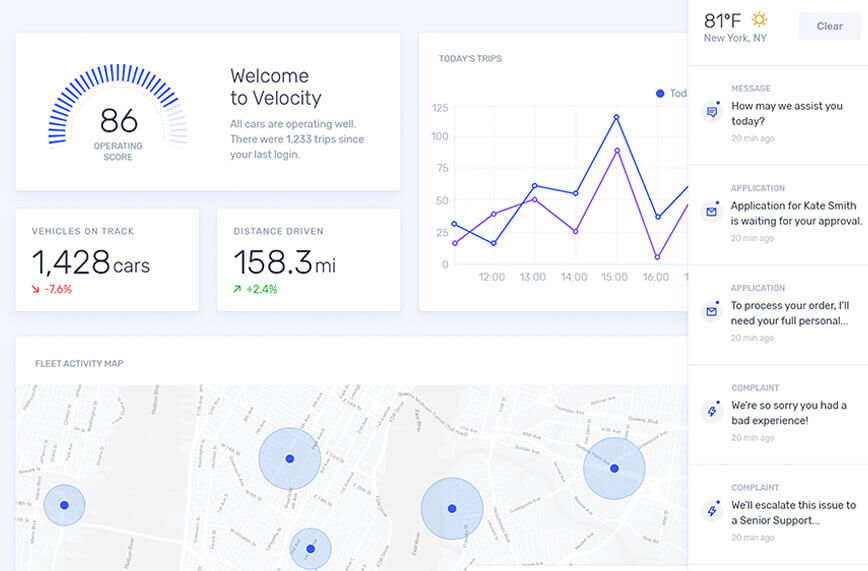Select the rightmost fleet marker on map
The image size is (868, 571).
coord(614,468)
